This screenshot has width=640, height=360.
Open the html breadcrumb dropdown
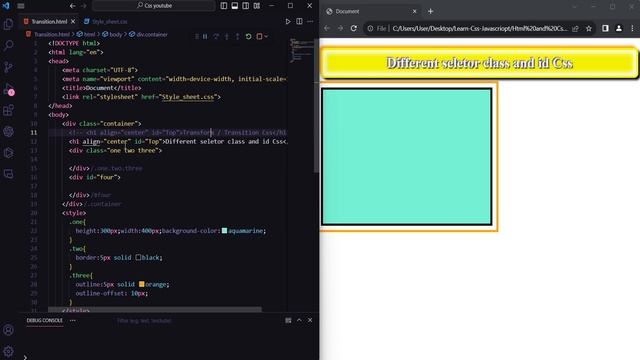[x=86, y=35]
